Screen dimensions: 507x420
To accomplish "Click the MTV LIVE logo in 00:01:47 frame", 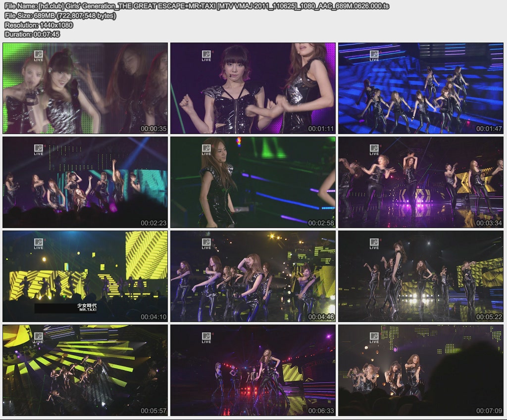I will (x=374, y=56).
